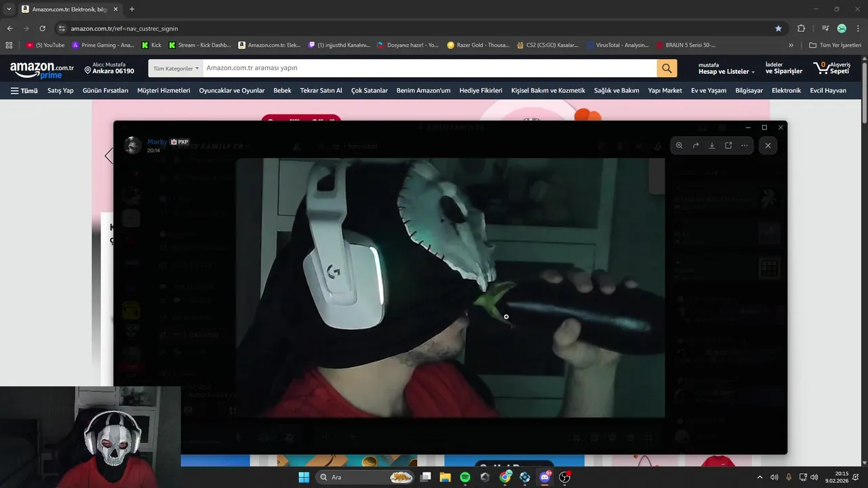This screenshot has height=488, width=868.
Task: Zoom the image in Discord viewer
Action: tap(679, 146)
